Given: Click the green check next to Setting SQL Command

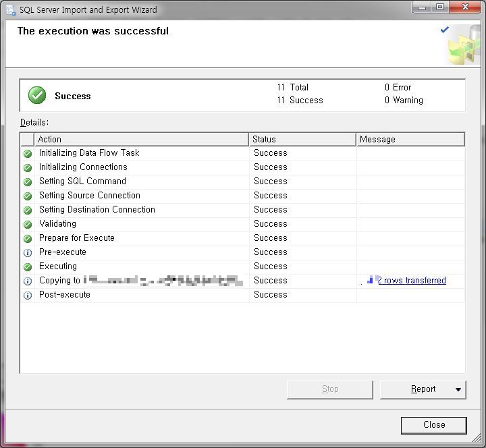Looking at the screenshot, I should point(28,182).
